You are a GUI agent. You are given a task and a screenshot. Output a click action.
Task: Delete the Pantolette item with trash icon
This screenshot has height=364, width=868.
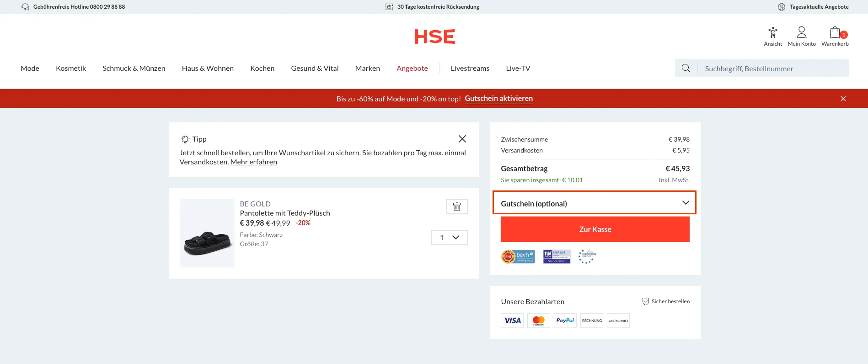point(456,206)
